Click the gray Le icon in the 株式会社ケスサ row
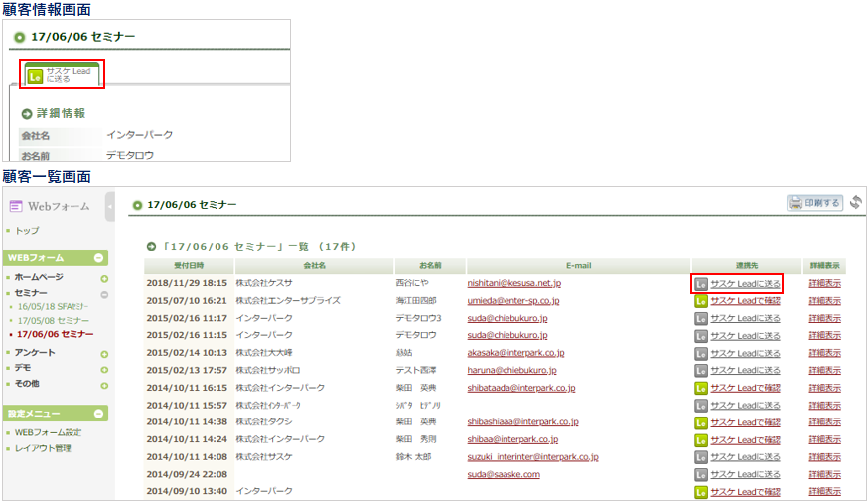This screenshot has height=502, width=868. tap(701, 284)
